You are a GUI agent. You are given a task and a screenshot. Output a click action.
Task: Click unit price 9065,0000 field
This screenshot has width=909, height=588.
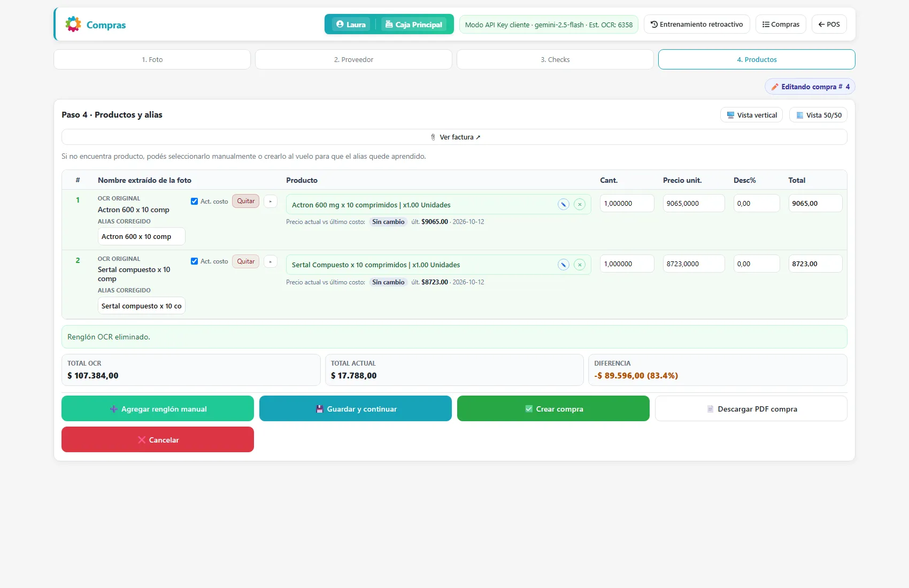[x=694, y=203]
